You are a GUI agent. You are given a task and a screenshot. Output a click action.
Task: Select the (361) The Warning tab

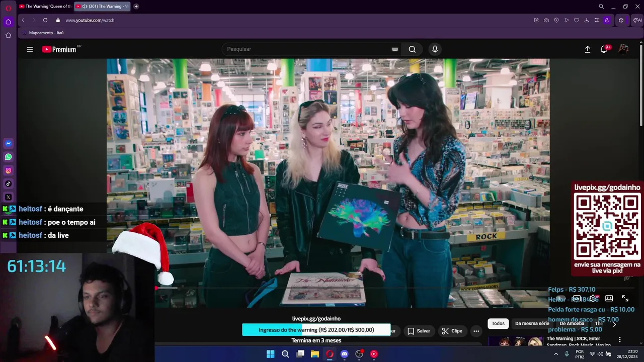[x=102, y=7]
